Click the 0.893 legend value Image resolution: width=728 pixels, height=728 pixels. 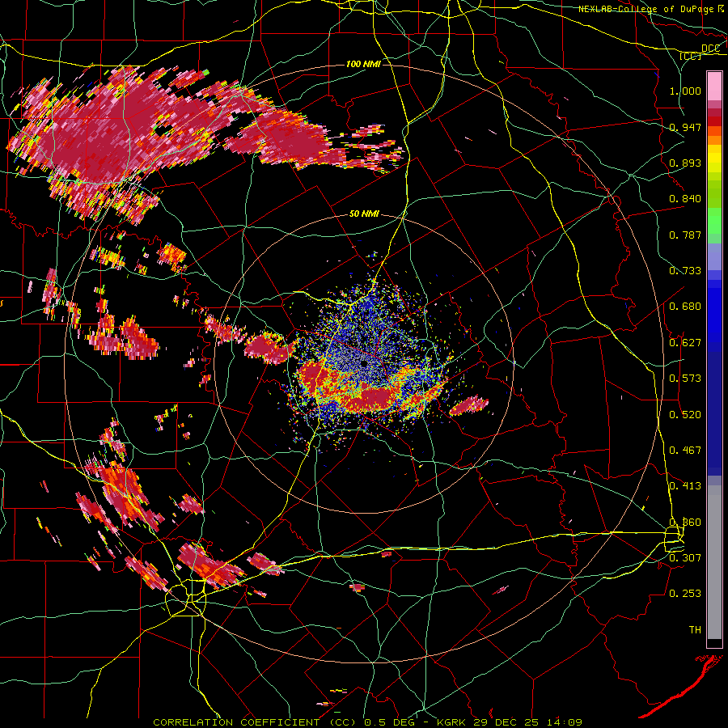685,163
